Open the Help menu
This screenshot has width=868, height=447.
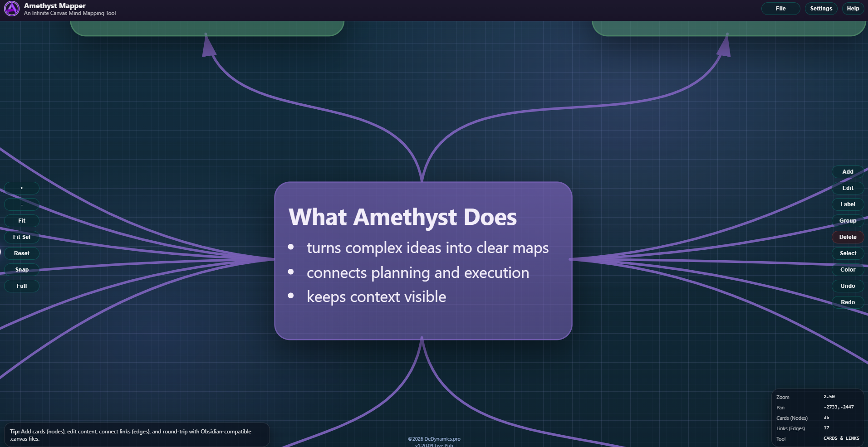(853, 9)
